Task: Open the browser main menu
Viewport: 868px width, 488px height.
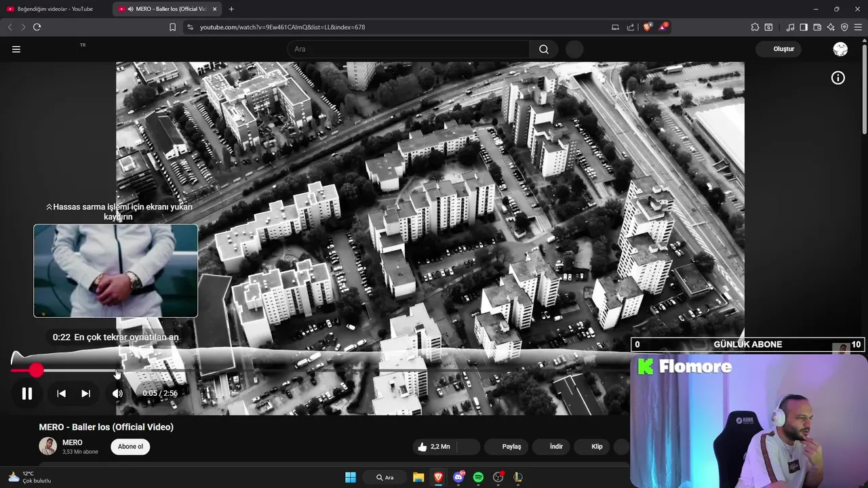Action: click(858, 27)
